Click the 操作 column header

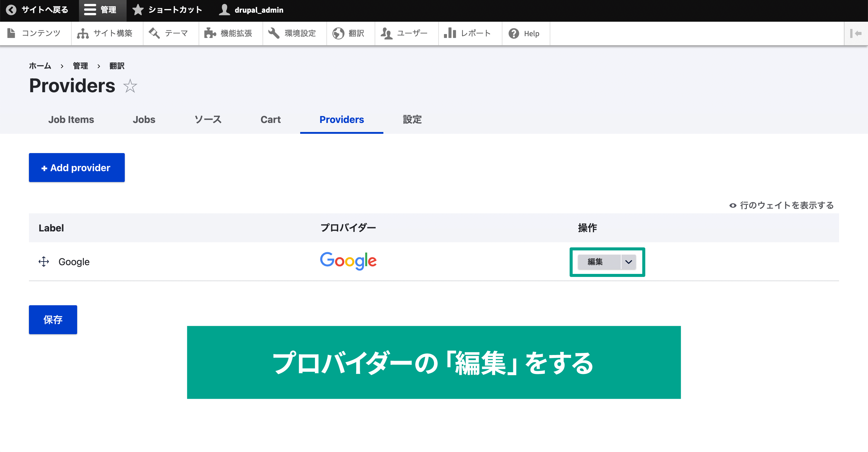click(587, 228)
